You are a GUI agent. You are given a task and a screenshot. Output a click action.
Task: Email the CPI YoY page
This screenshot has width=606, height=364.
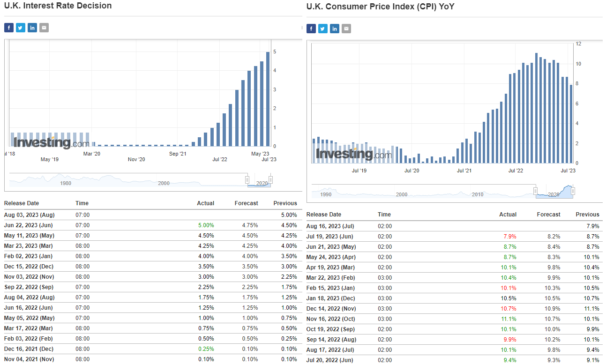(346, 29)
